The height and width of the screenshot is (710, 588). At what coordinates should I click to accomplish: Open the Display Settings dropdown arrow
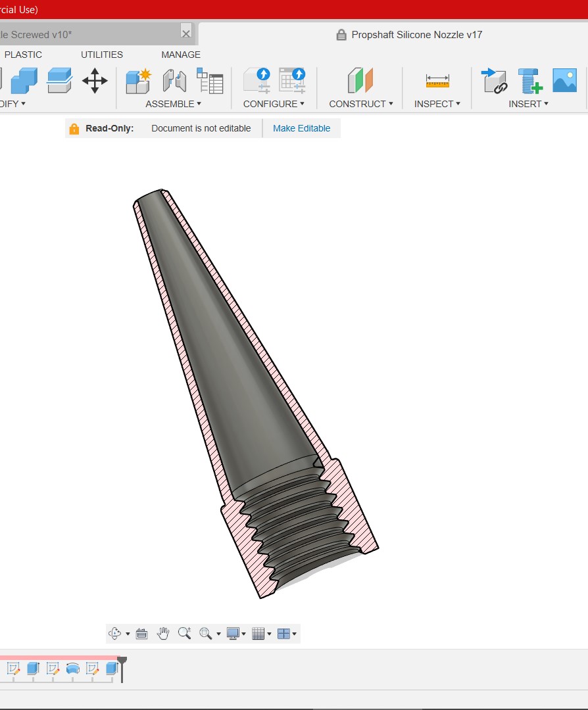pos(244,634)
